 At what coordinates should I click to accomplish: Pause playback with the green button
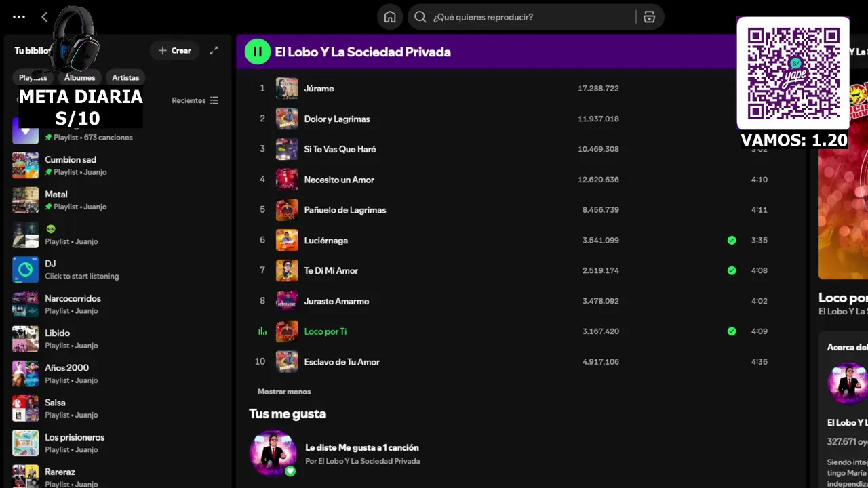pyautogui.click(x=258, y=52)
